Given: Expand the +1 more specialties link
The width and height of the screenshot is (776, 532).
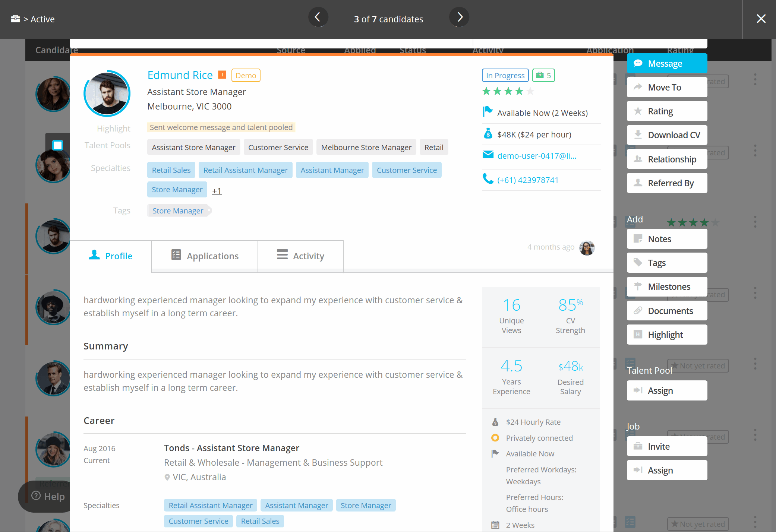Looking at the screenshot, I should coord(217,191).
